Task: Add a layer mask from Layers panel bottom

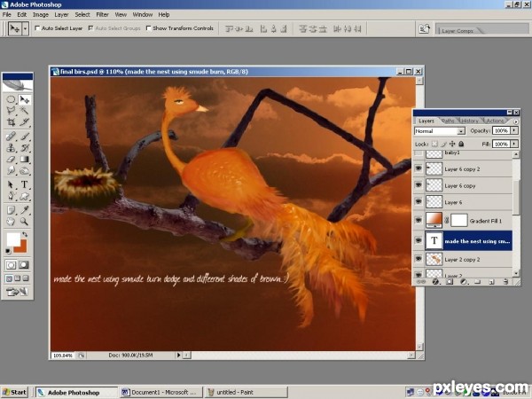Action: (450, 282)
